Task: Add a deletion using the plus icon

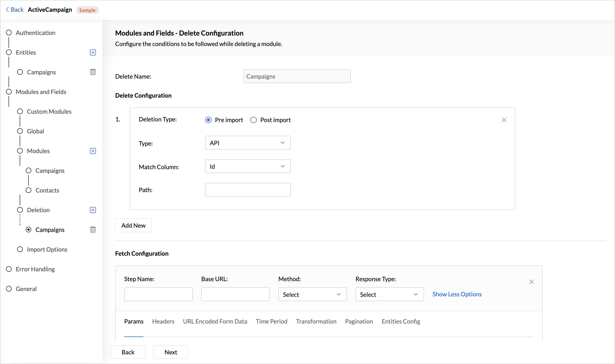Action: click(x=93, y=210)
